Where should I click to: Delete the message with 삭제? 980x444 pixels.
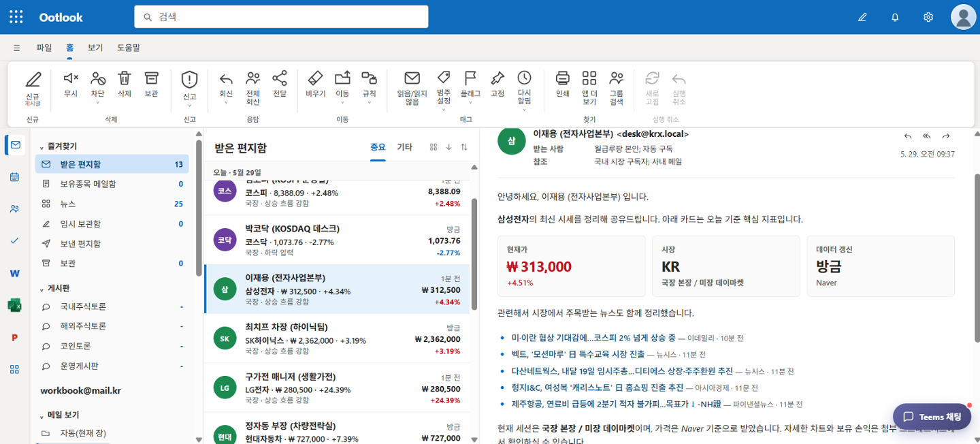[x=125, y=85]
